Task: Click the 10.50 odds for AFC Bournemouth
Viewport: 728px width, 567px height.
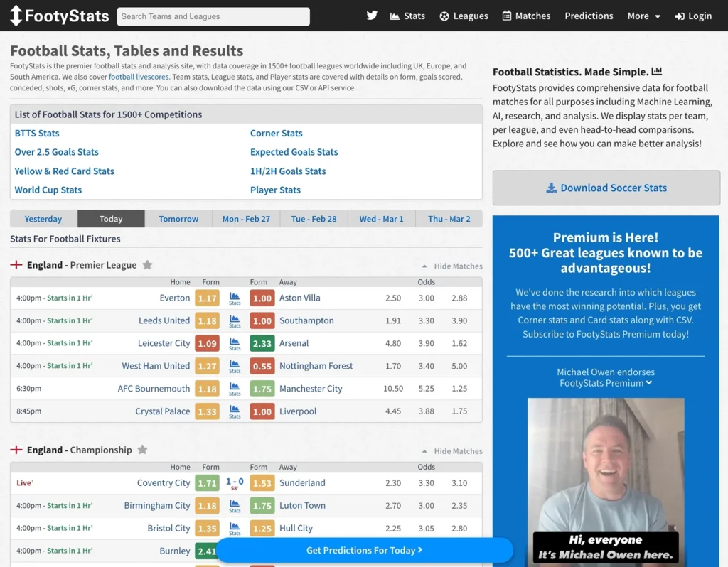Action: [x=392, y=389]
